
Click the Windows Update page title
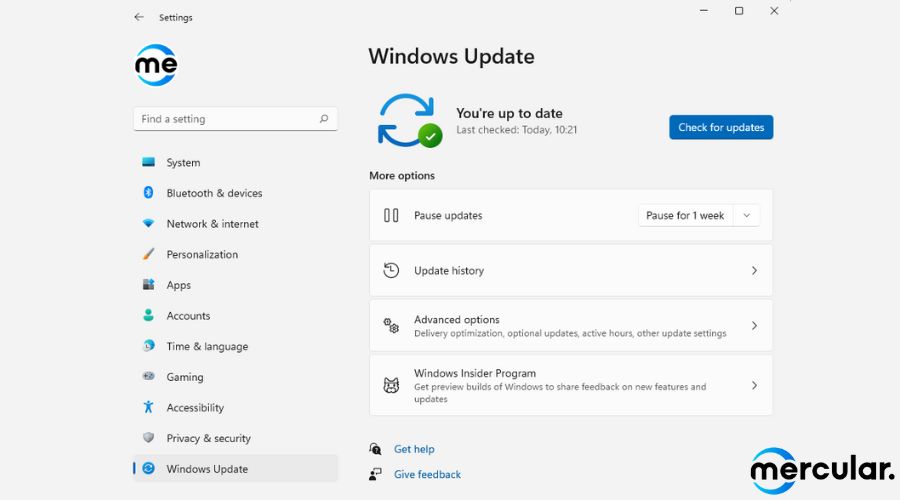(x=452, y=56)
